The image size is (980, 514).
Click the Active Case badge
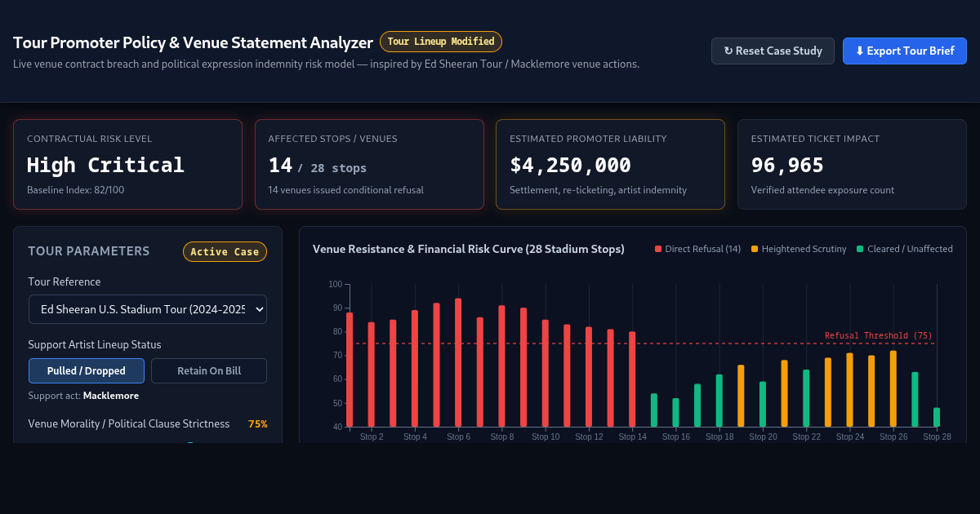(225, 251)
